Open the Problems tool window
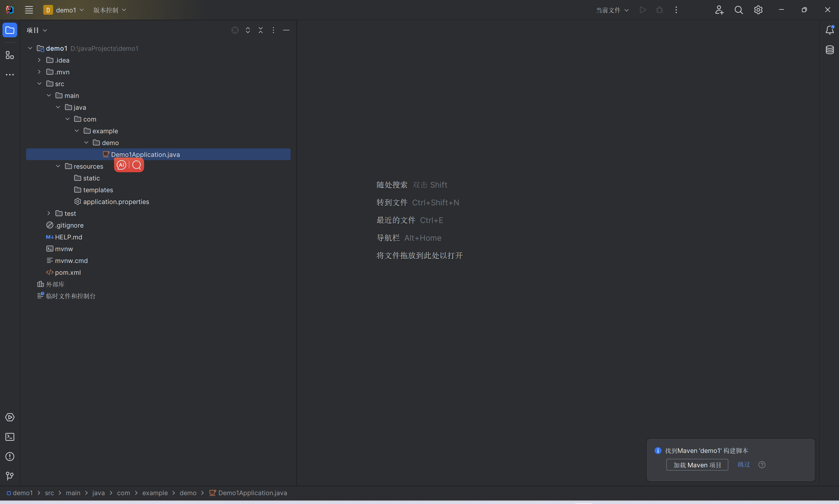 [x=10, y=457]
